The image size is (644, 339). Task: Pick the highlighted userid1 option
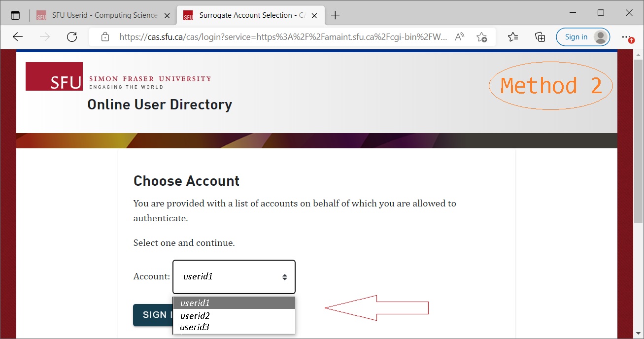pos(195,303)
